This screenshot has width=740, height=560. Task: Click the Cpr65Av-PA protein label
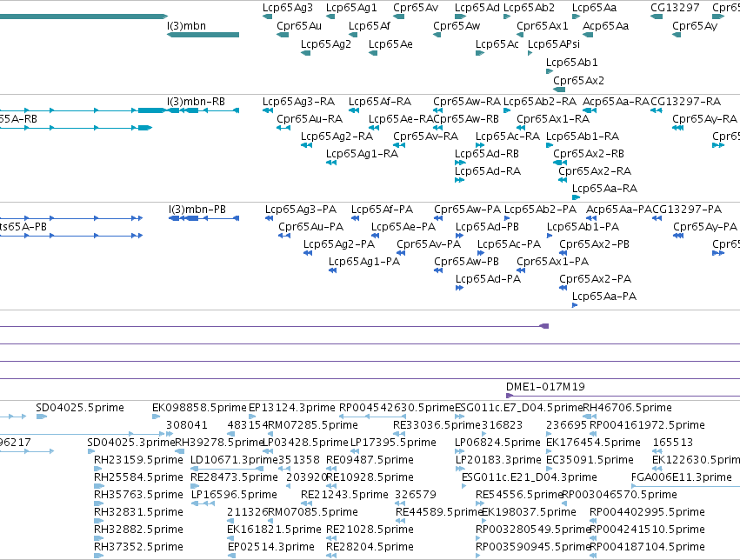click(x=429, y=243)
